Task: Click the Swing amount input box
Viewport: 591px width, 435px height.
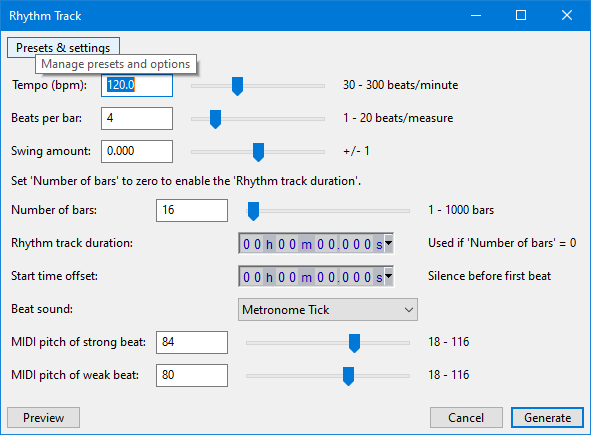Action: [137, 151]
